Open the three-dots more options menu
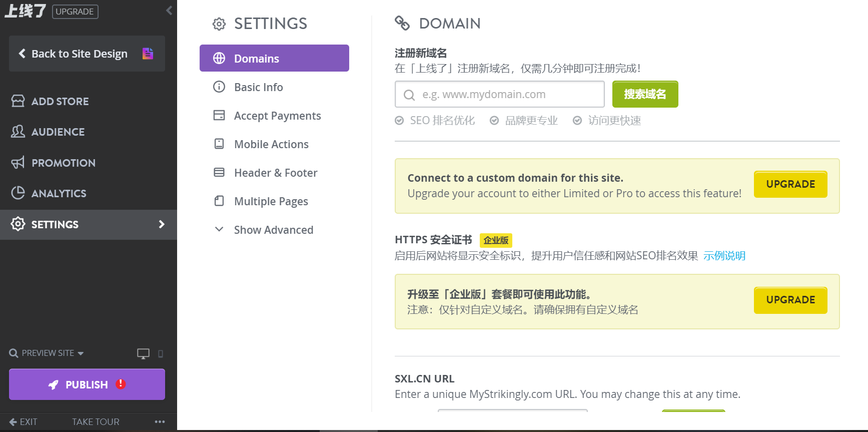Screen dimensions: 868x432 click(x=160, y=422)
